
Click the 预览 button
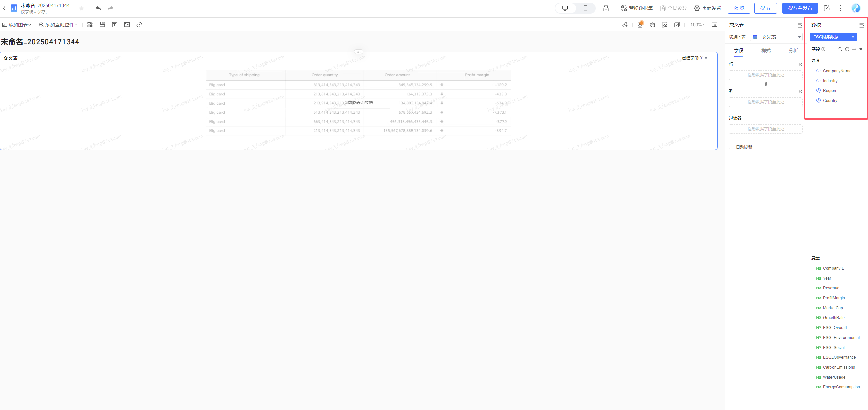(x=739, y=8)
